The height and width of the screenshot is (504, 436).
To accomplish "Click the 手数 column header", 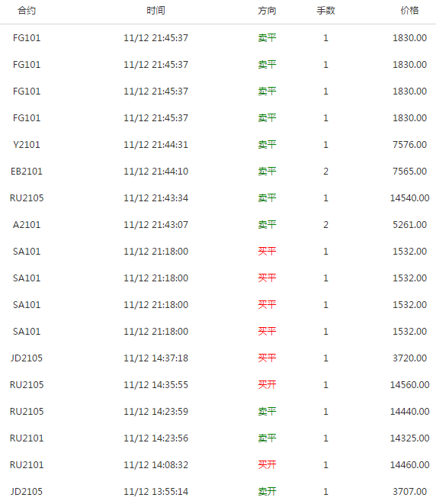I will [x=325, y=11].
